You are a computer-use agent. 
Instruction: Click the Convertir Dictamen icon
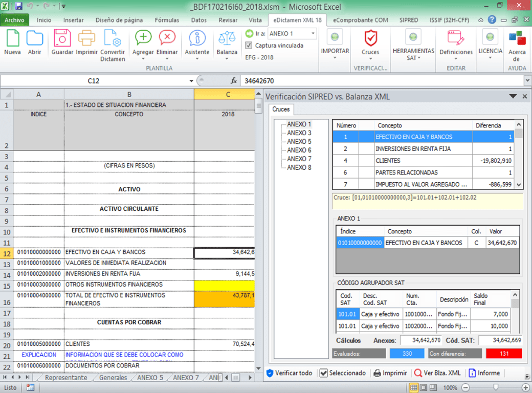point(113,38)
